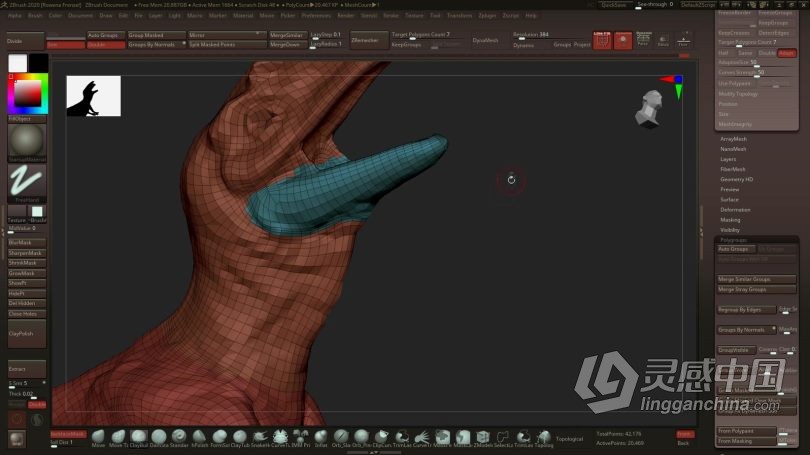The width and height of the screenshot is (810, 455).
Task: Toggle the Line Fill PolyFrame icon
Action: [x=602, y=40]
